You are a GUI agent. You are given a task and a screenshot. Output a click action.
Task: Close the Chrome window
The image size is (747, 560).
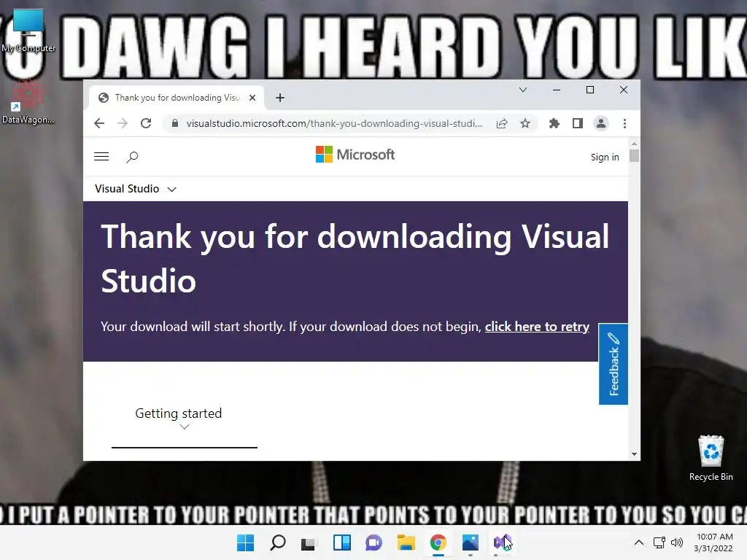[x=623, y=90]
